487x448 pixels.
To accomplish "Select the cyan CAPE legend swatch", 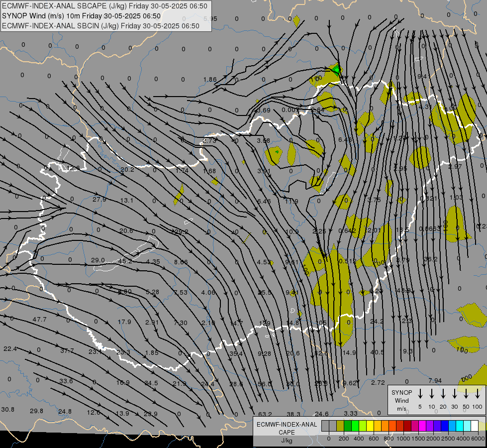I will click(x=459, y=426).
